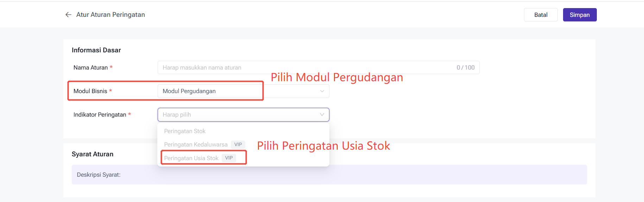The width and height of the screenshot is (644, 202).
Task: Click the back arrow icon
Action: pyautogui.click(x=68, y=15)
